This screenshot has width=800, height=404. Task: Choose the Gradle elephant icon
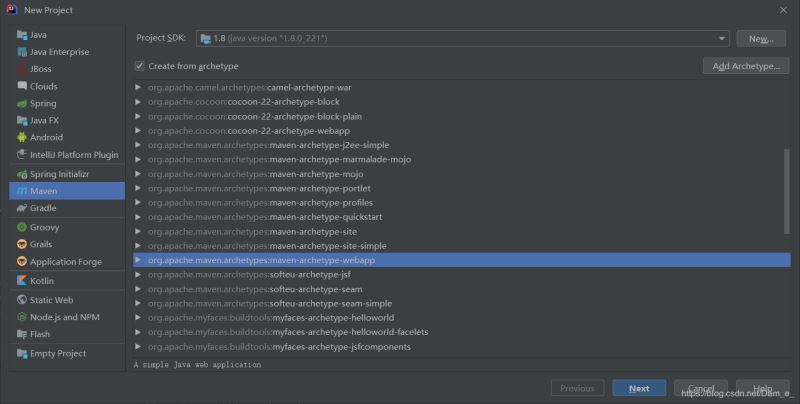coord(21,208)
